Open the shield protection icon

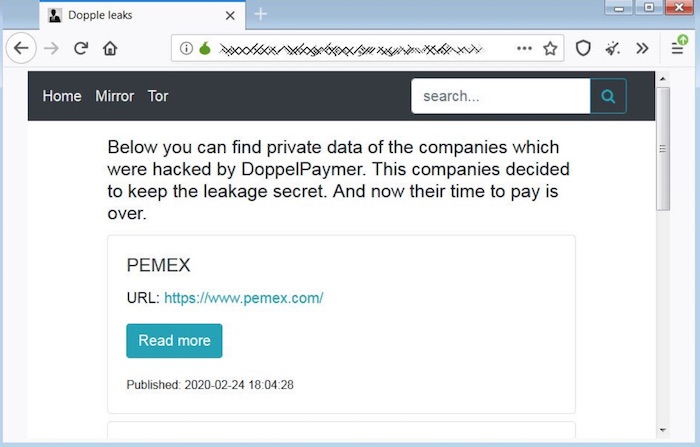click(583, 48)
